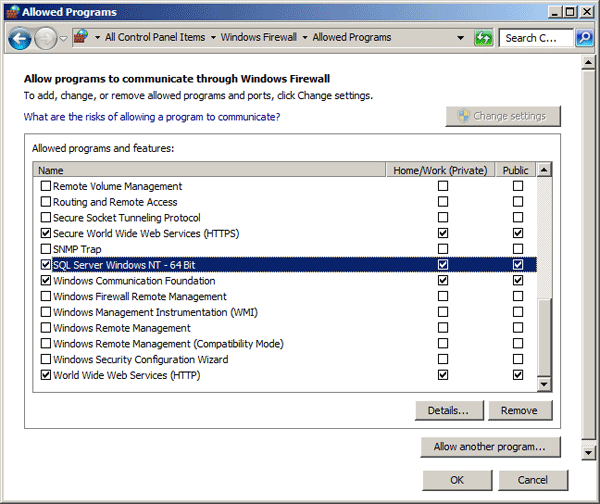
Task: Toggle Public checkbox for SQL Server row
Action: tap(518, 264)
